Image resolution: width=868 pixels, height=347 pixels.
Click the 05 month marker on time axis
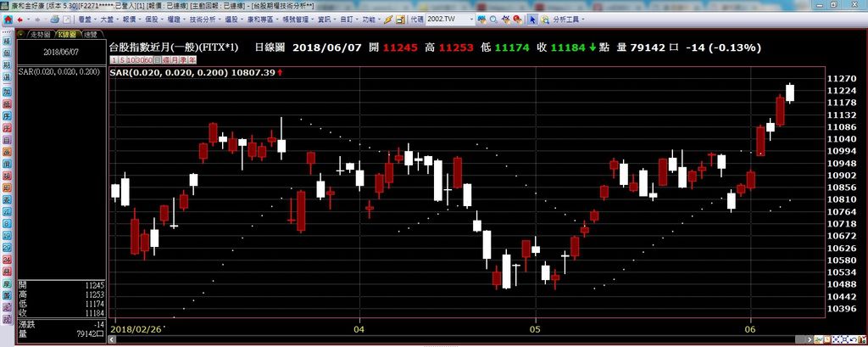536,328
